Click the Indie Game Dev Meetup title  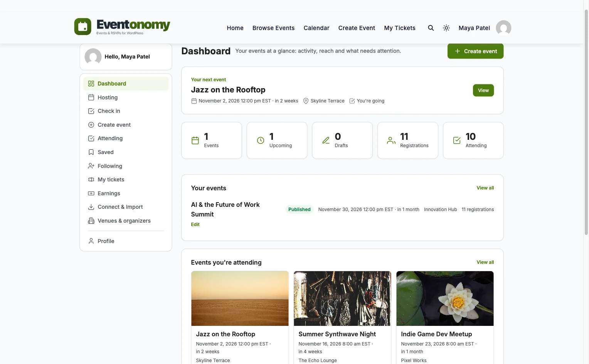pos(436,334)
